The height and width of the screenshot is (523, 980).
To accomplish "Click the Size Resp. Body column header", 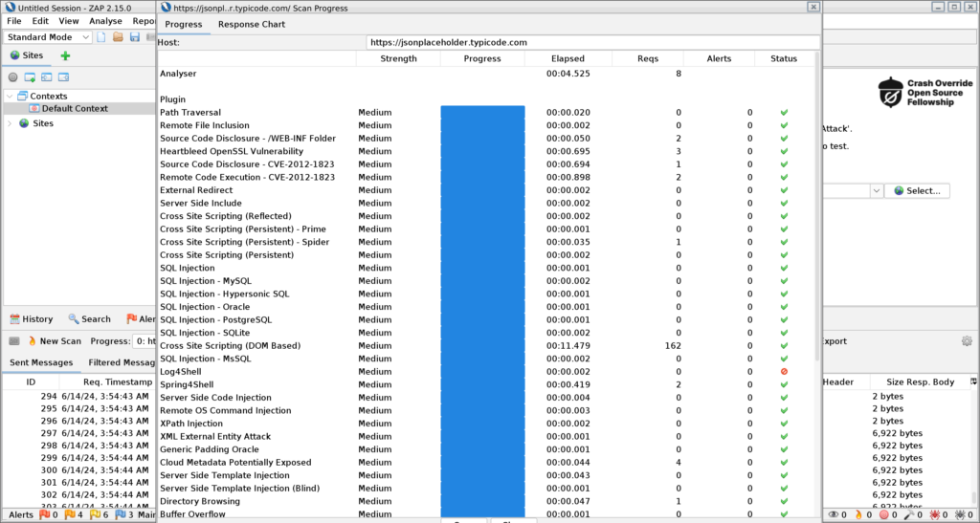I will tap(920, 381).
